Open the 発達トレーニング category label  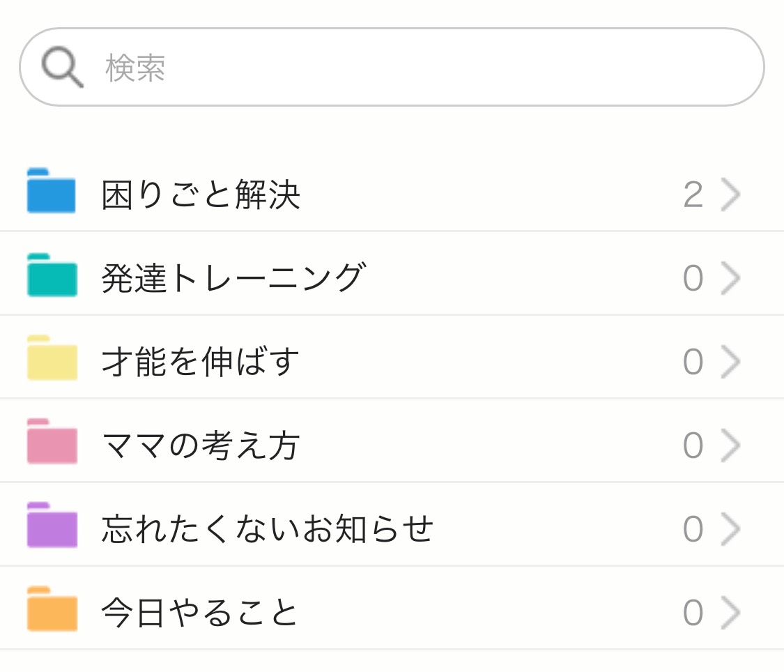coord(233,279)
